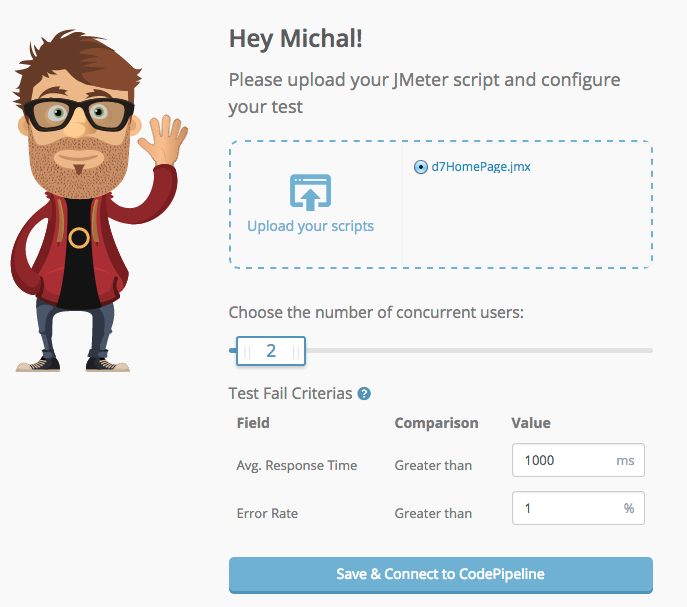Image resolution: width=687 pixels, height=607 pixels.
Task: Click the Field column header
Action: point(253,423)
